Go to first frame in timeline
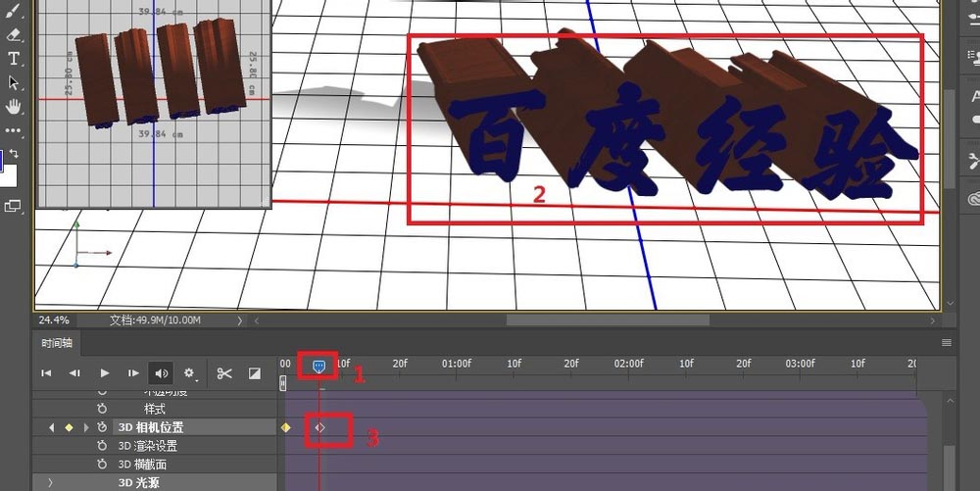 [46, 373]
